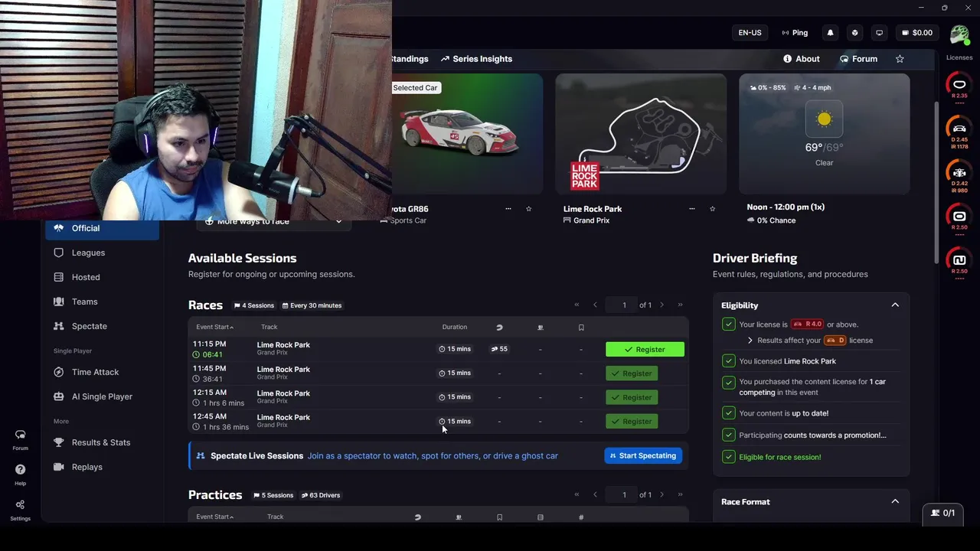Screen dimensions: 980x551
Task: Open the monitor display icon in top bar
Action: coord(879,33)
